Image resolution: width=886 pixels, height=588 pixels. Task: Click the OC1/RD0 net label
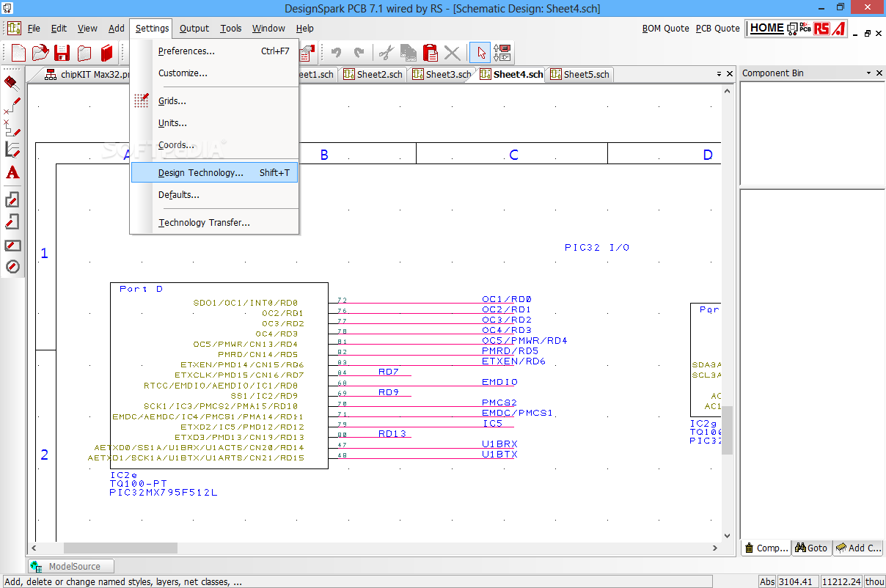(506, 299)
